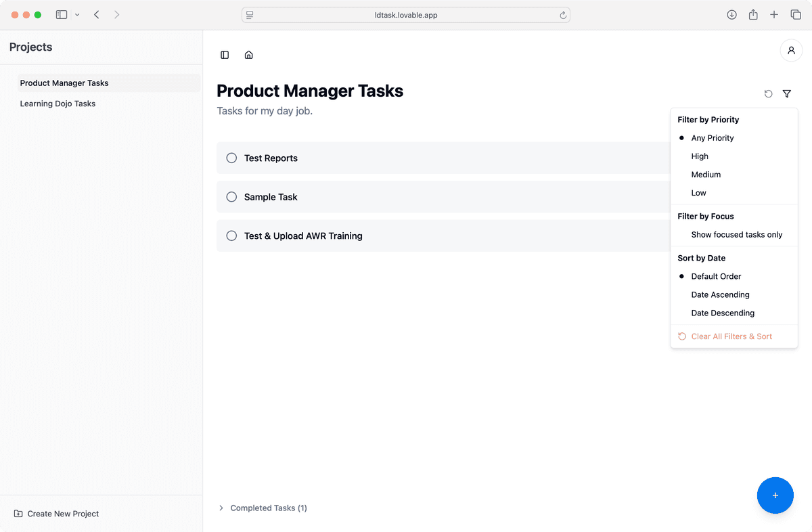
Task: Click Create New Project
Action: tap(57, 514)
